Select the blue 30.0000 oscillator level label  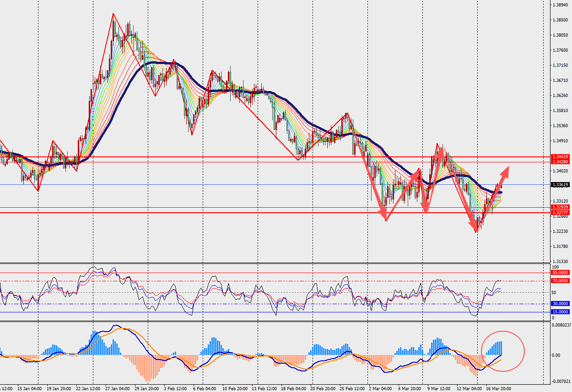pyautogui.click(x=560, y=303)
